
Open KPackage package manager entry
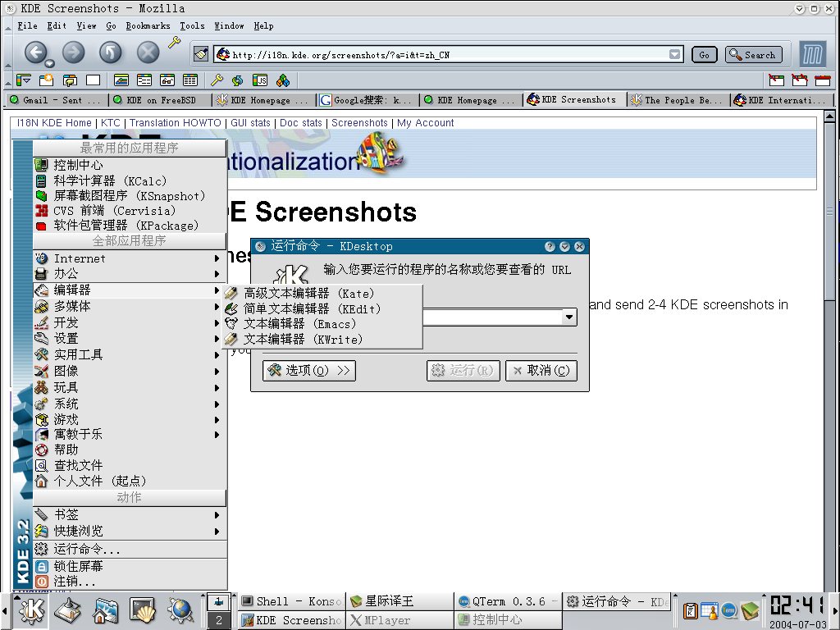click(x=130, y=226)
